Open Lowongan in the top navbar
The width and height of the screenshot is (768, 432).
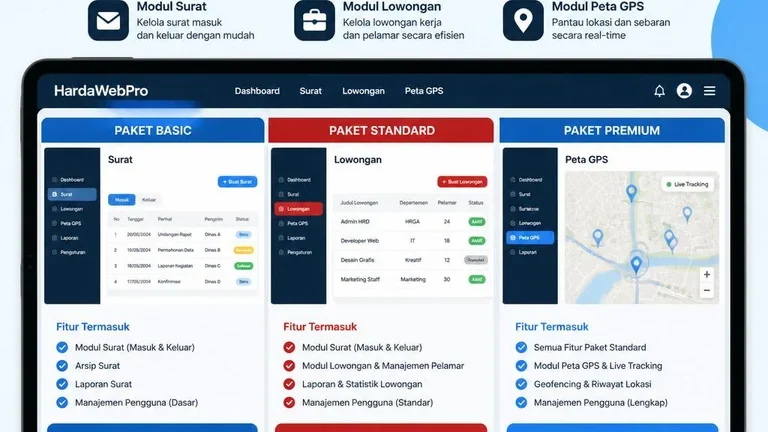point(363,91)
